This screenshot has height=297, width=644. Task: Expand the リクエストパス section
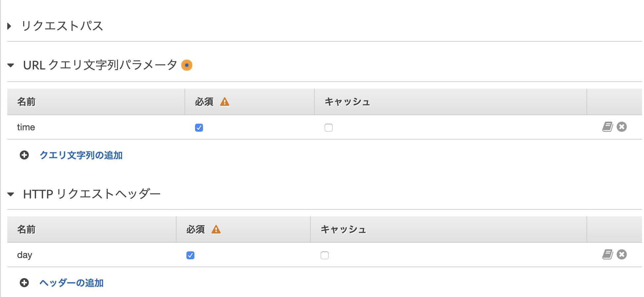pos(9,25)
